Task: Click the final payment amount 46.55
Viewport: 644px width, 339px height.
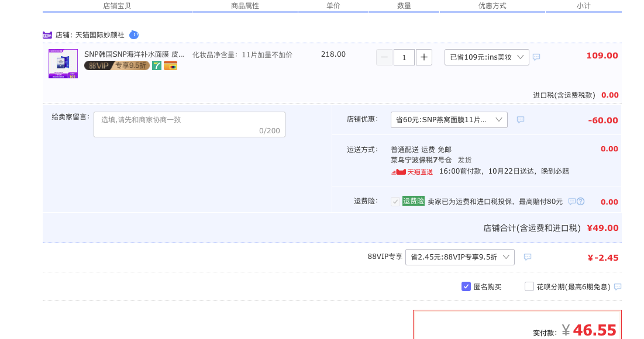Action: click(594, 330)
